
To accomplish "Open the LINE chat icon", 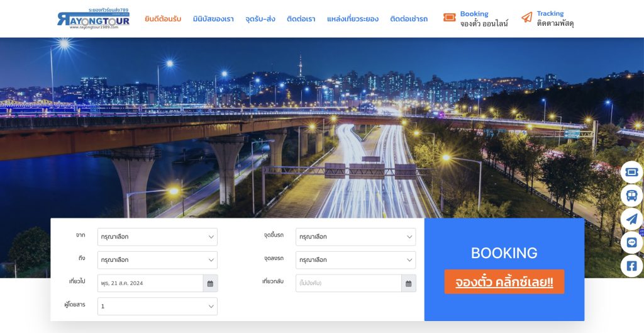I will (631, 242).
